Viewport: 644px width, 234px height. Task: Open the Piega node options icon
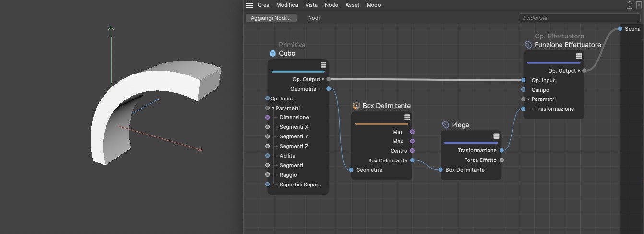point(496,136)
